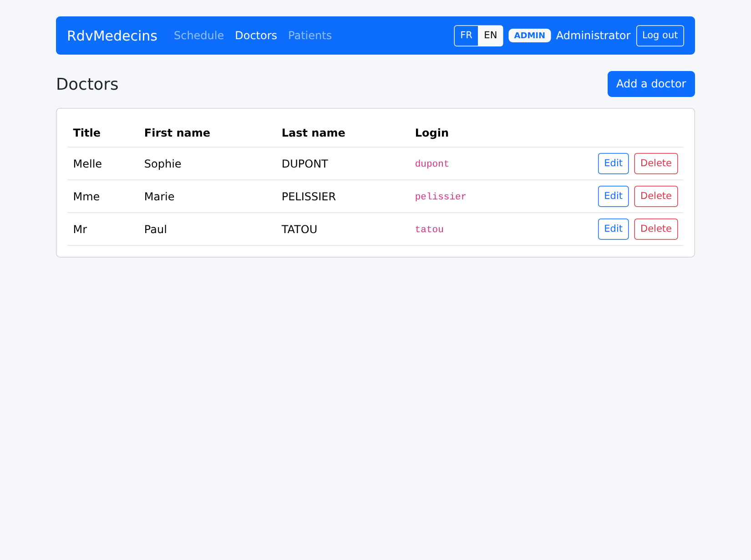Edit doctor Marie PELISSIER
Screen dimensions: 751x560
click(613, 196)
